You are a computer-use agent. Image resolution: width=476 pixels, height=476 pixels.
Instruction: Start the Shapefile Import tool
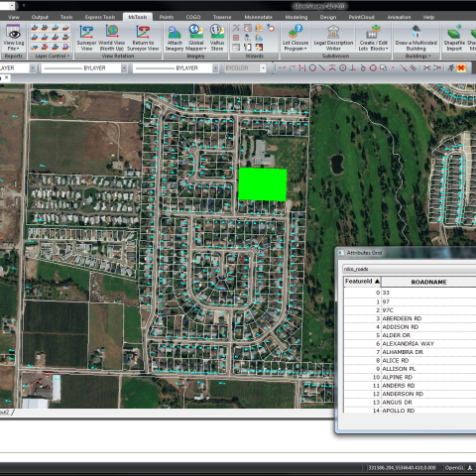[x=454, y=38]
